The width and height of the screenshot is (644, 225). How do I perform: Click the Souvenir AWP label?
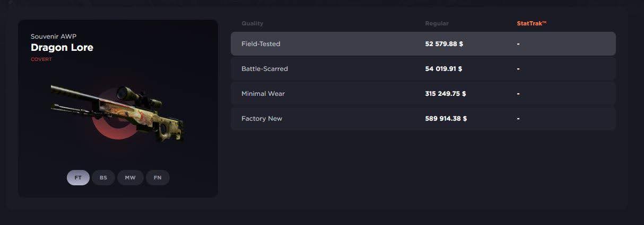(x=54, y=37)
